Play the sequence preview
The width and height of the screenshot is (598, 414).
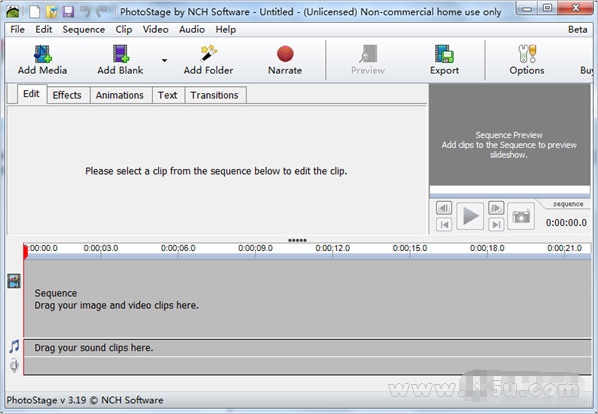coord(470,216)
